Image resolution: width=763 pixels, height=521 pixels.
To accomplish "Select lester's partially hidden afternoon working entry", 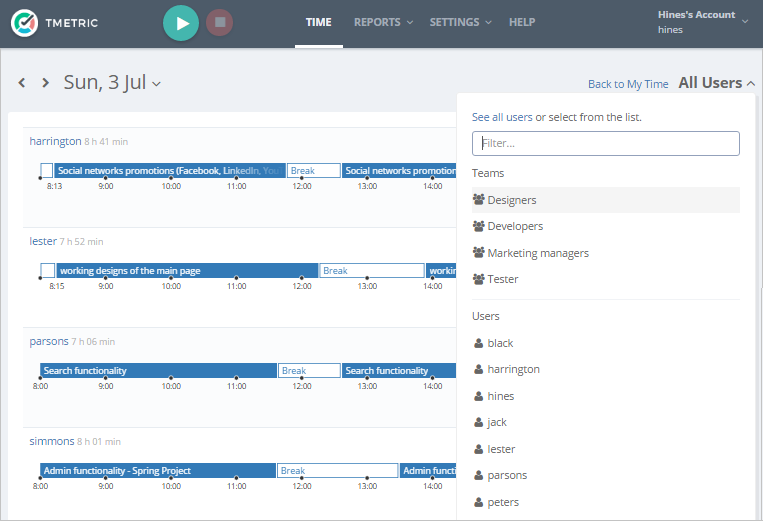I will click(441, 271).
